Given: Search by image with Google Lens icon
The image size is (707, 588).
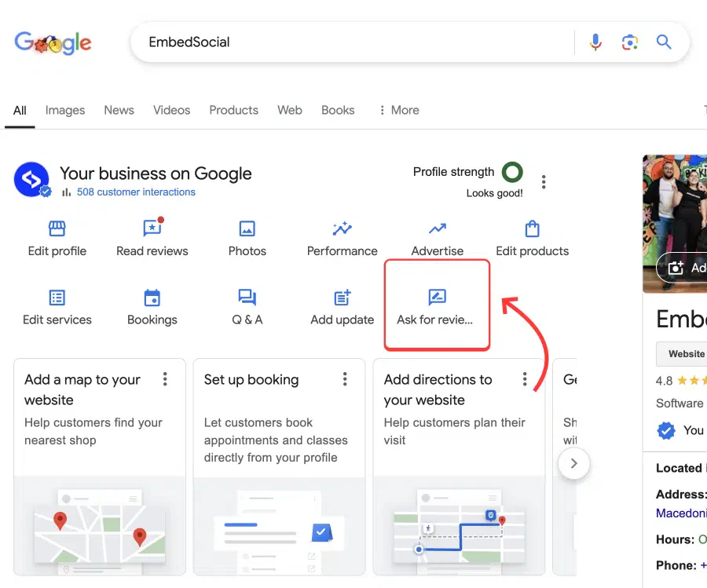Looking at the screenshot, I should coord(629,42).
